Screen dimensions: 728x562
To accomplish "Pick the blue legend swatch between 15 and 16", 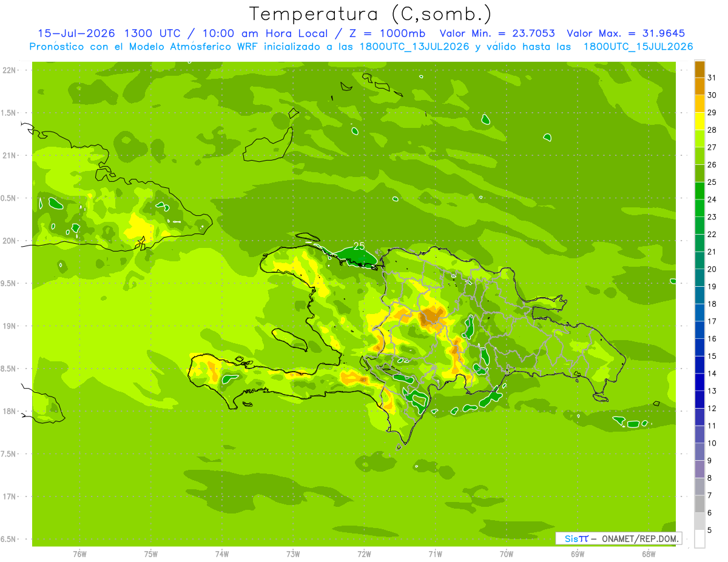I will click(x=699, y=347).
